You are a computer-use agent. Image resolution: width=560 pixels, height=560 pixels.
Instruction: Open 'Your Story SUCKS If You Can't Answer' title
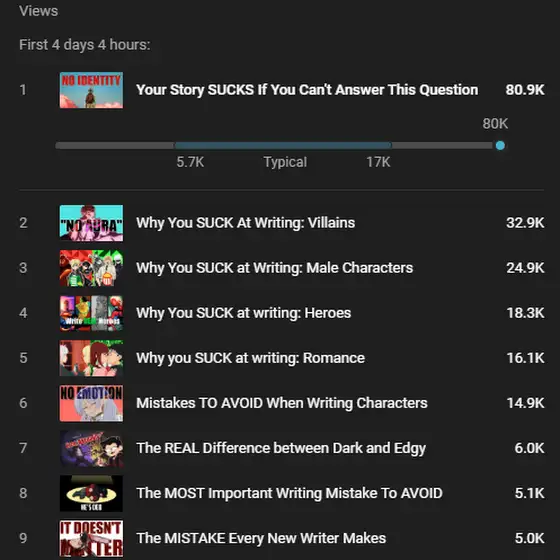point(307,90)
